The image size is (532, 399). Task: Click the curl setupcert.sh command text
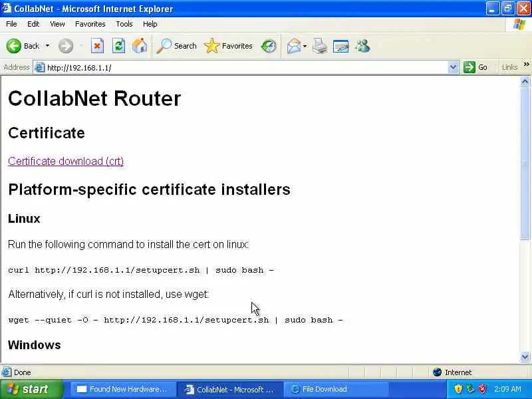(141, 270)
